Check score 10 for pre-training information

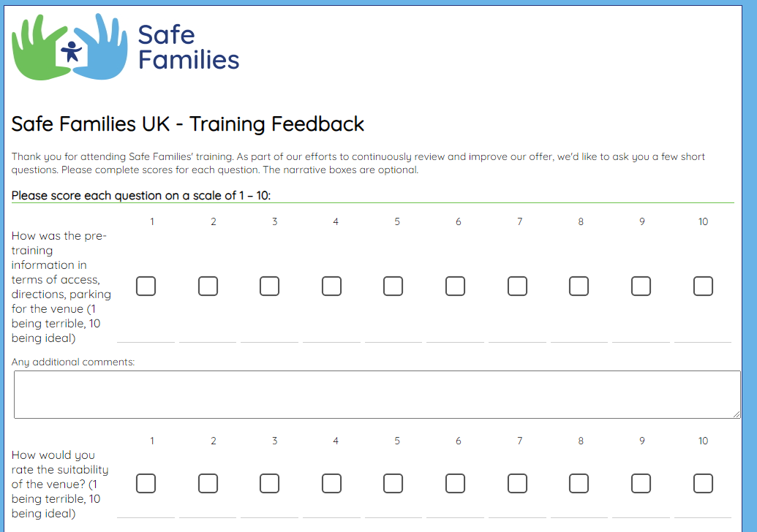point(703,286)
